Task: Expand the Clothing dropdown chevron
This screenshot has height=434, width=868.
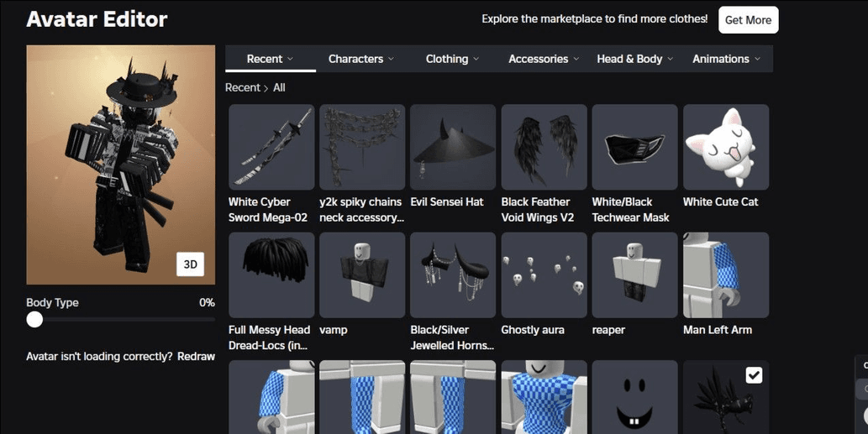Action: click(476, 59)
